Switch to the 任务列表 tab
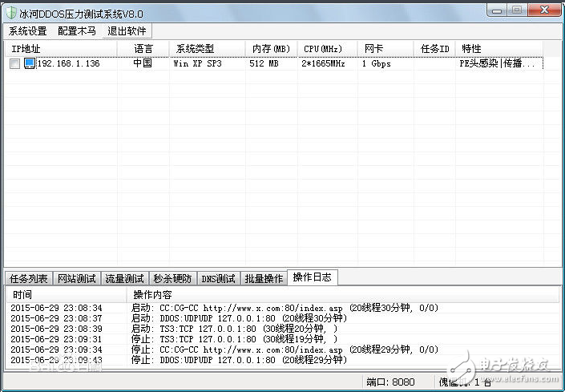This screenshot has width=565, height=392. tap(28, 279)
